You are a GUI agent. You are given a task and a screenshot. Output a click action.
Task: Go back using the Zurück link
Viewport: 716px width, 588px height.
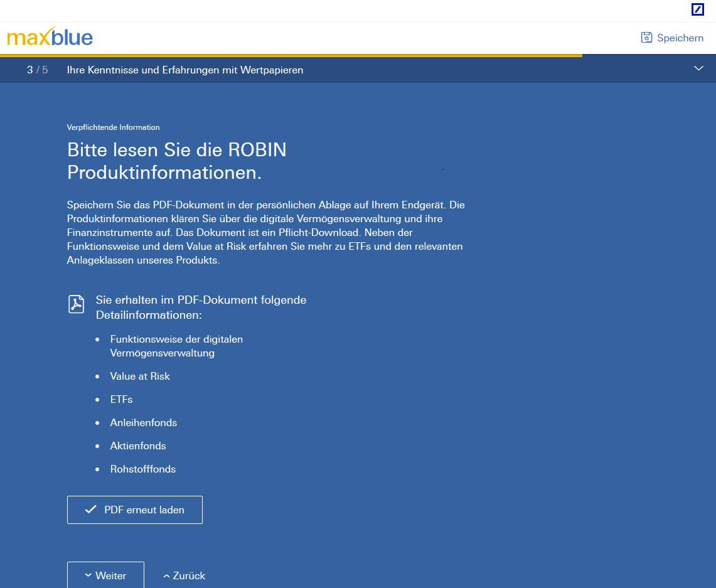tap(184, 575)
